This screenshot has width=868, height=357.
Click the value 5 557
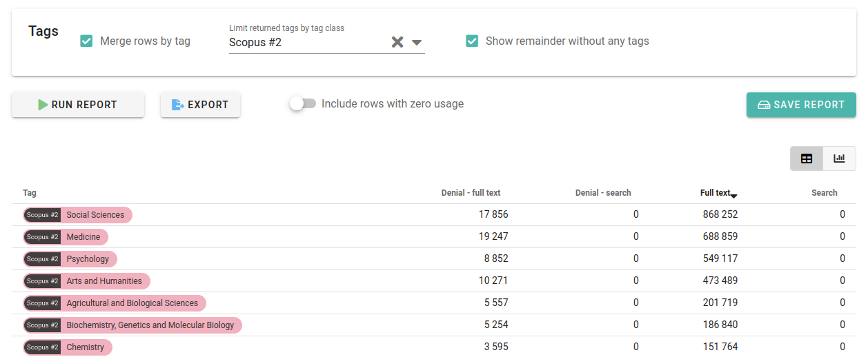point(496,303)
